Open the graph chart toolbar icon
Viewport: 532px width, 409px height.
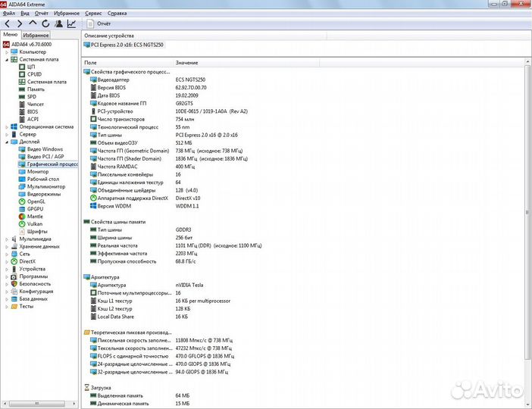click(71, 23)
